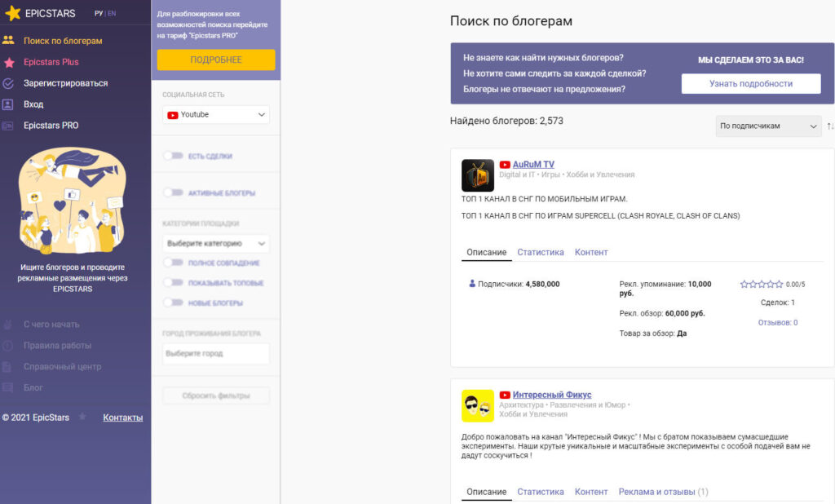This screenshot has height=504, width=835.
Task: Toggle the Показывать топовые switch
Action: (x=173, y=282)
